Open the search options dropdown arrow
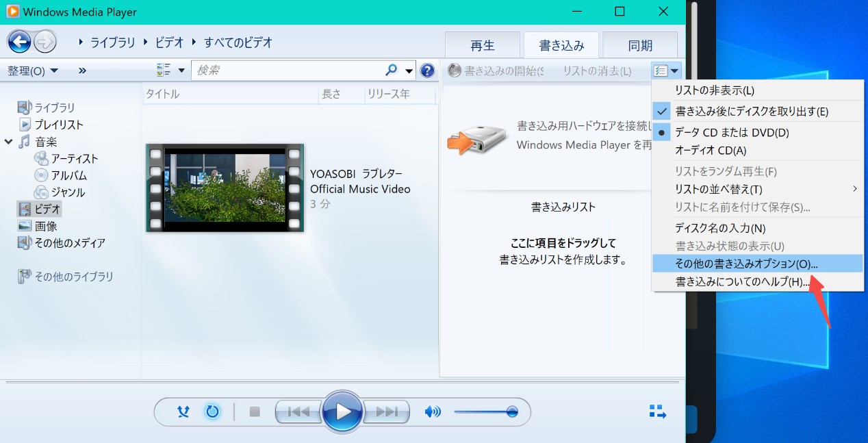868x443 pixels. pyautogui.click(x=409, y=70)
